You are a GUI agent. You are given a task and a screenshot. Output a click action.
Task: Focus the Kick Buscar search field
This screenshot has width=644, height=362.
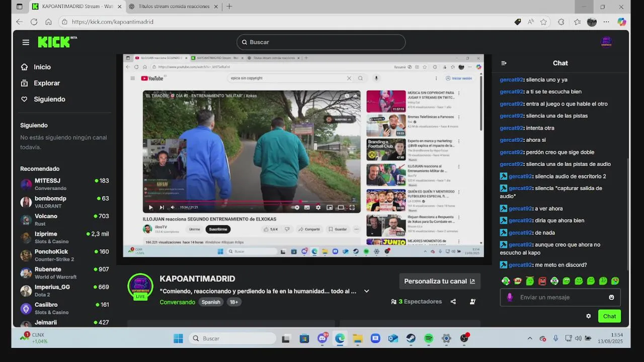321,42
